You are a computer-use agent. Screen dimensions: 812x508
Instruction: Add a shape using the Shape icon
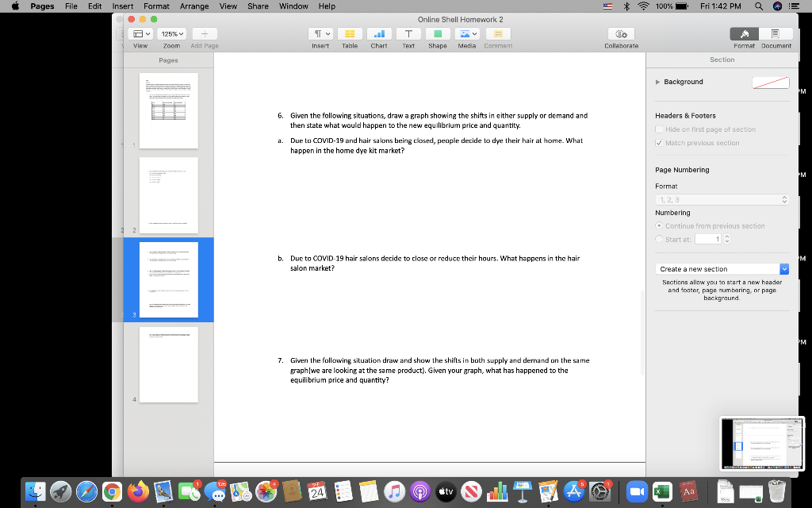pos(438,34)
